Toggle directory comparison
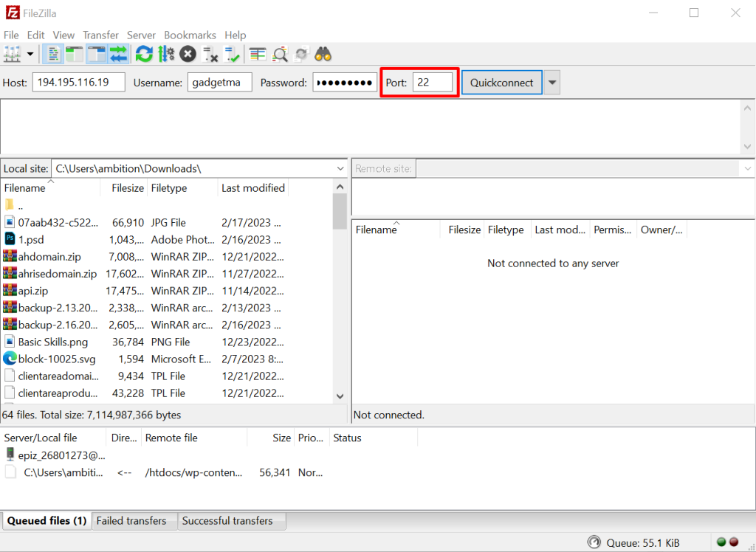Viewport: 756px width, 552px height. [x=280, y=54]
